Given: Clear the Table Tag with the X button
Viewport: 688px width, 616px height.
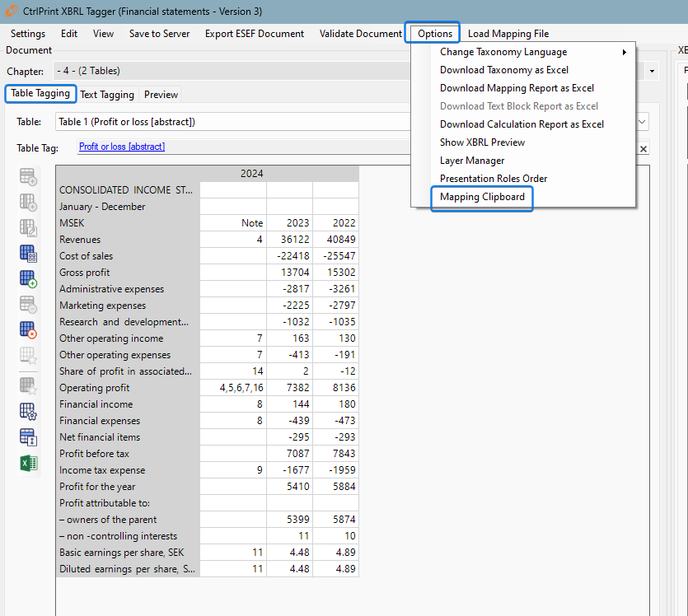Looking at the screenshot, I should point(644,148).
